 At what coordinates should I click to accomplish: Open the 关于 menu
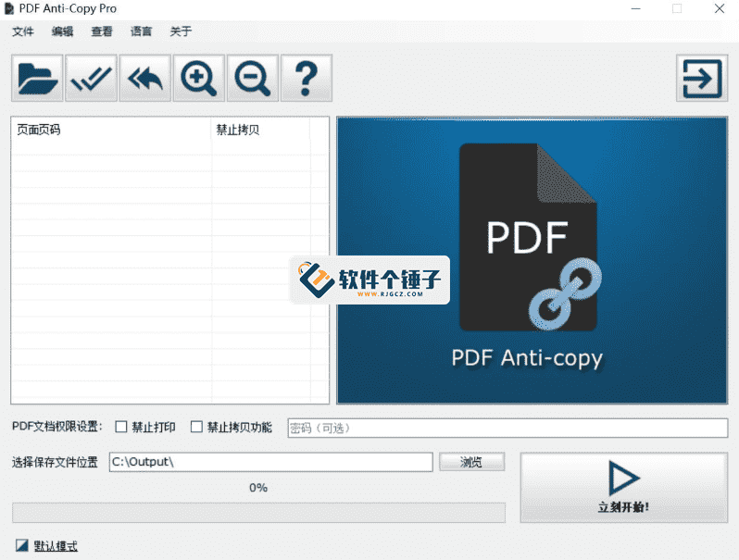tap(181, 31)
